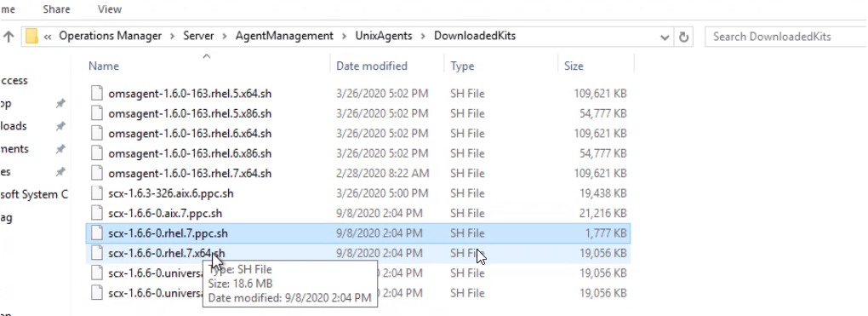
Task: Open the Share ribbon tab
Action: [56, 9]
